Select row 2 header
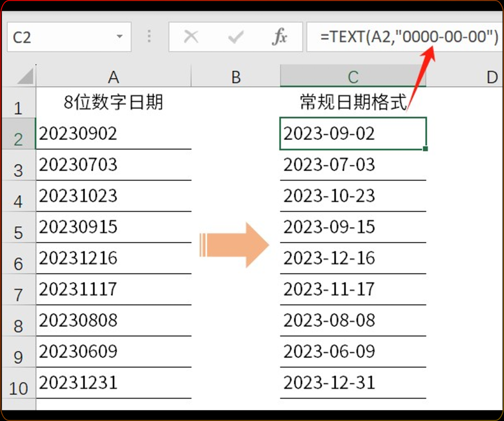This screenshot has width=504, height=421. click(18, 134)
